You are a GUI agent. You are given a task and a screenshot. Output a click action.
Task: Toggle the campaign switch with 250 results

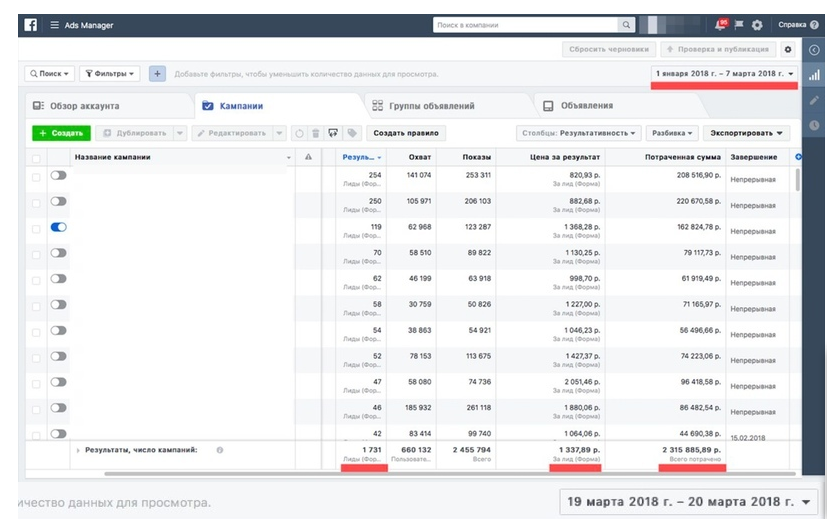coord(59,201)
